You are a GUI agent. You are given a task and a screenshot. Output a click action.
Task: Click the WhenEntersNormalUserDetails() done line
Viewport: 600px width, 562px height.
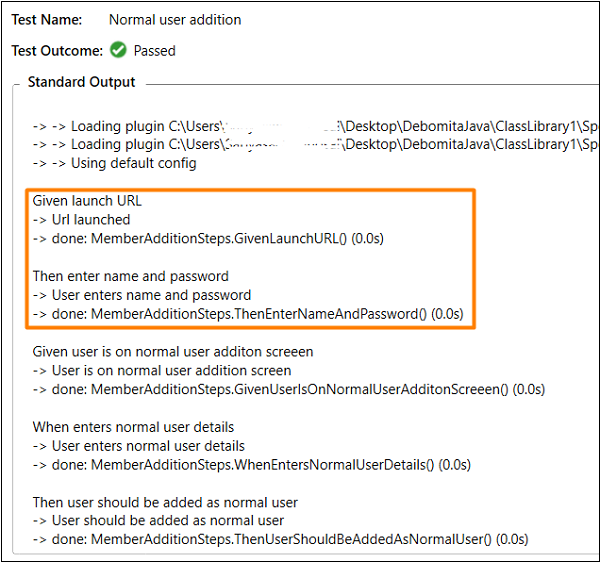coord(251,464)
